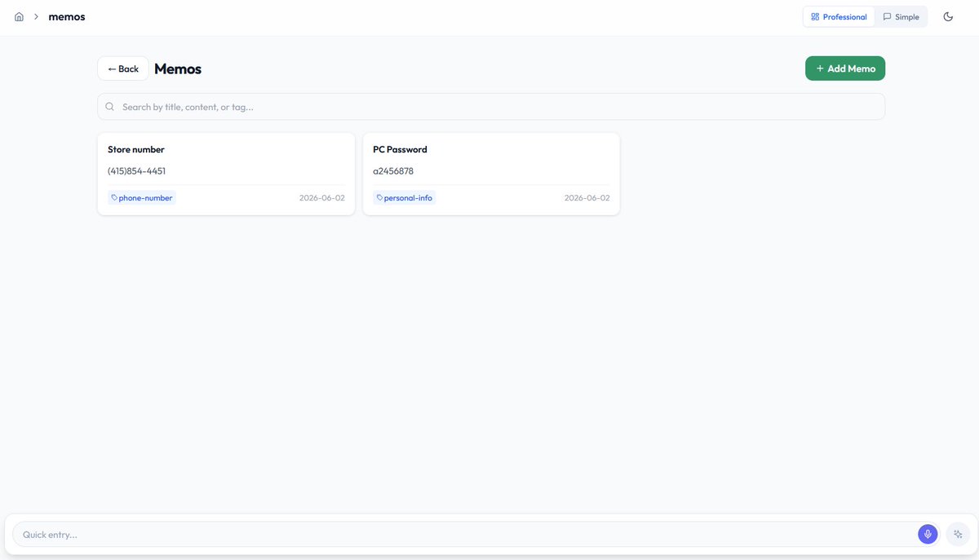The image size is (979, 560).
Task: Click the search magnifier icon
Action: click(110, 107)
